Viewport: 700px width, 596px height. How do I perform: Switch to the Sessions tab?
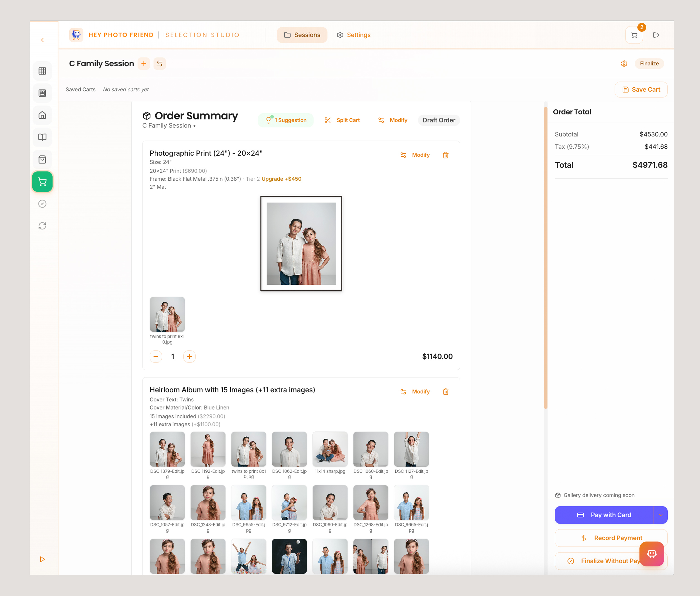[302, 35]
